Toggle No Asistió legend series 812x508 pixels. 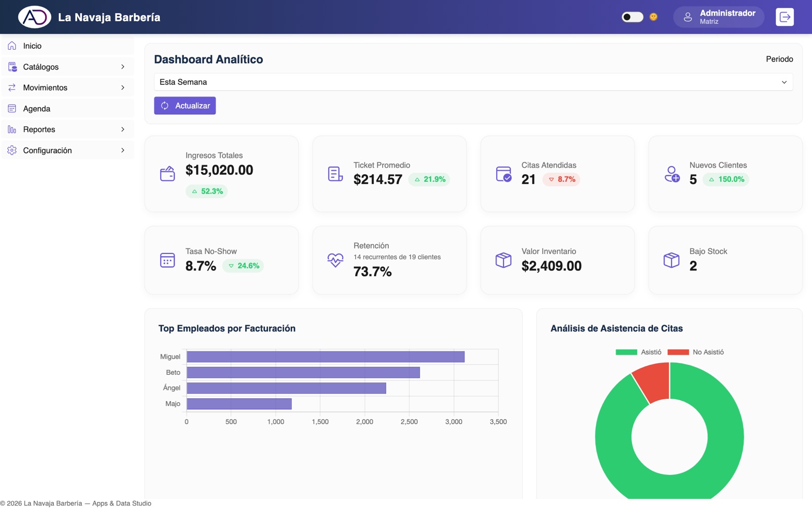pyautogui.click(x=696, y=352)
